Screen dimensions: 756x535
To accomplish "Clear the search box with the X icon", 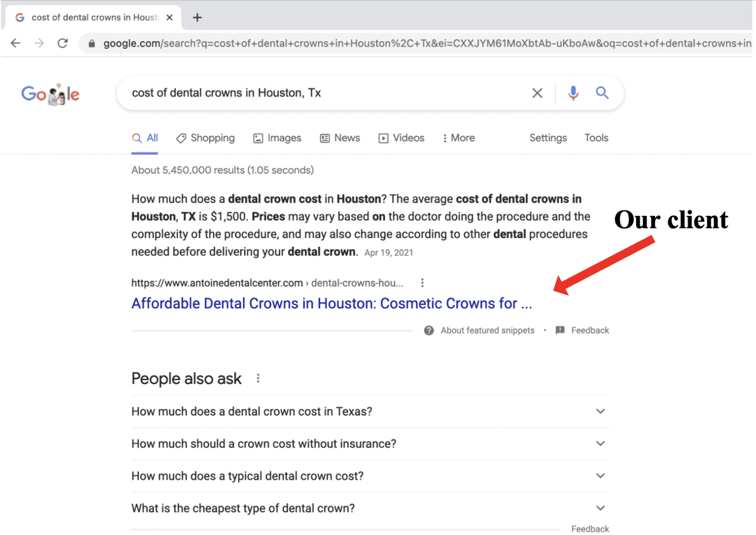I will coord(537,93).
